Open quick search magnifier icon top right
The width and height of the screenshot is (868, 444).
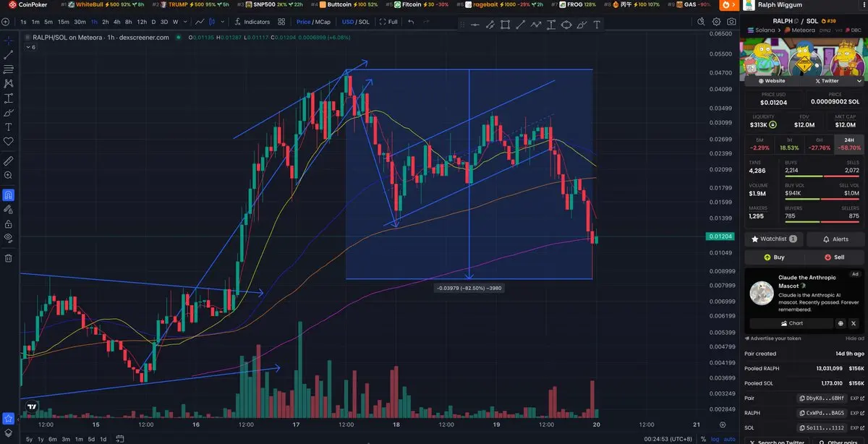pos(702,22)
